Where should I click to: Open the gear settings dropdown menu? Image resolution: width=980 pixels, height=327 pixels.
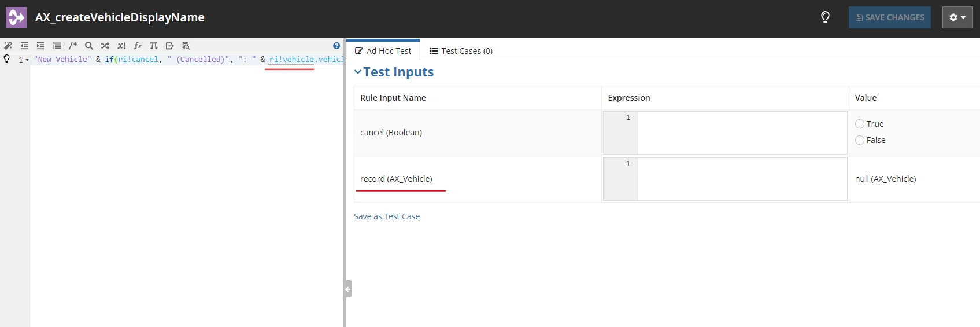click(x=957, y=17)
